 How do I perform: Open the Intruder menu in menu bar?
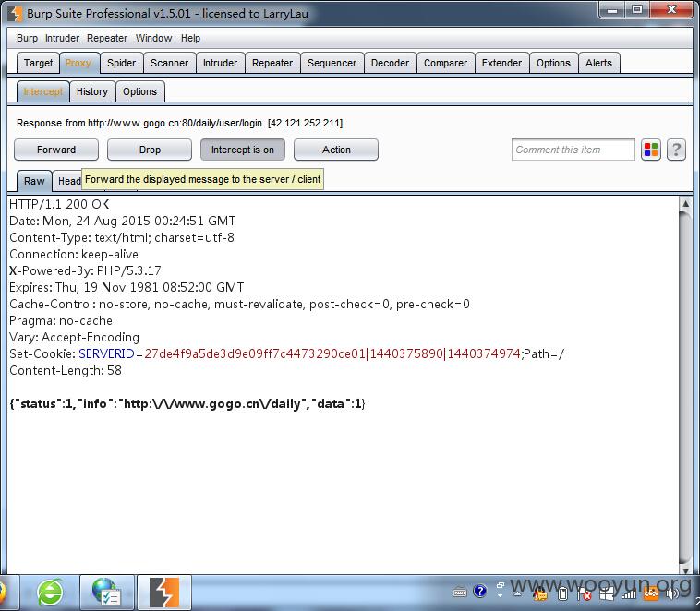tap(62, 39)
